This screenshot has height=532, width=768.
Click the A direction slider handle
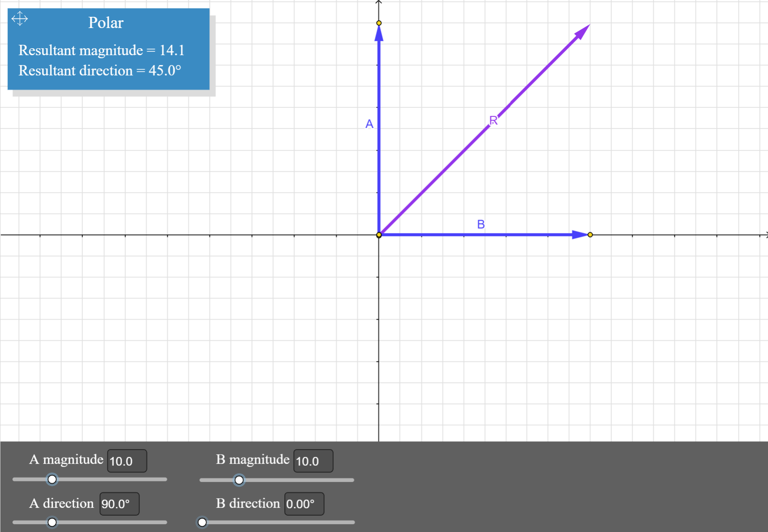pos(52,522)
